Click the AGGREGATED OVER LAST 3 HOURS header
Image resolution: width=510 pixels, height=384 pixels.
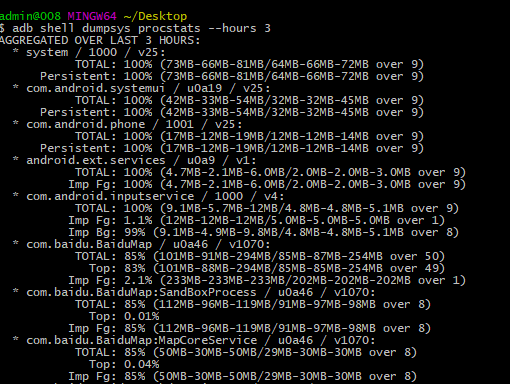click(x=100, y=40)
